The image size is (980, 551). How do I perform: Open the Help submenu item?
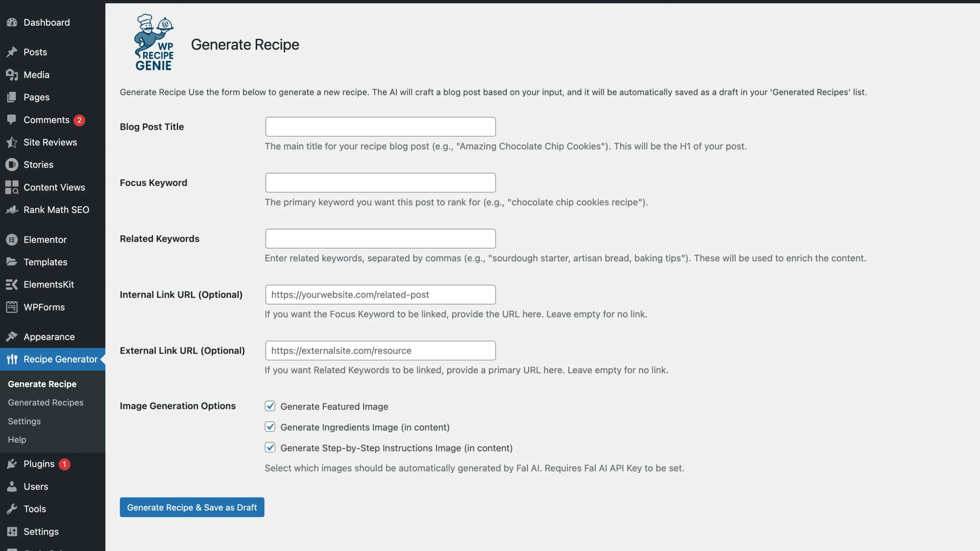17,440
